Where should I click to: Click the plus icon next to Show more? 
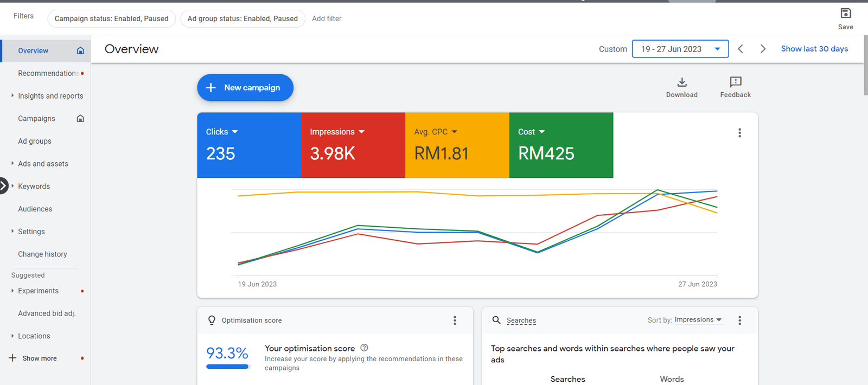(x=12, y=358)
